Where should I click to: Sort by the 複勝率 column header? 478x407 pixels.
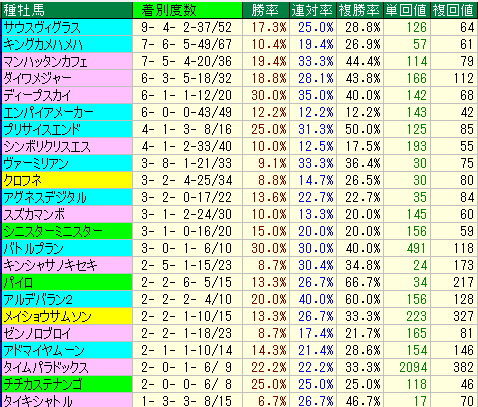click(359, 10)
